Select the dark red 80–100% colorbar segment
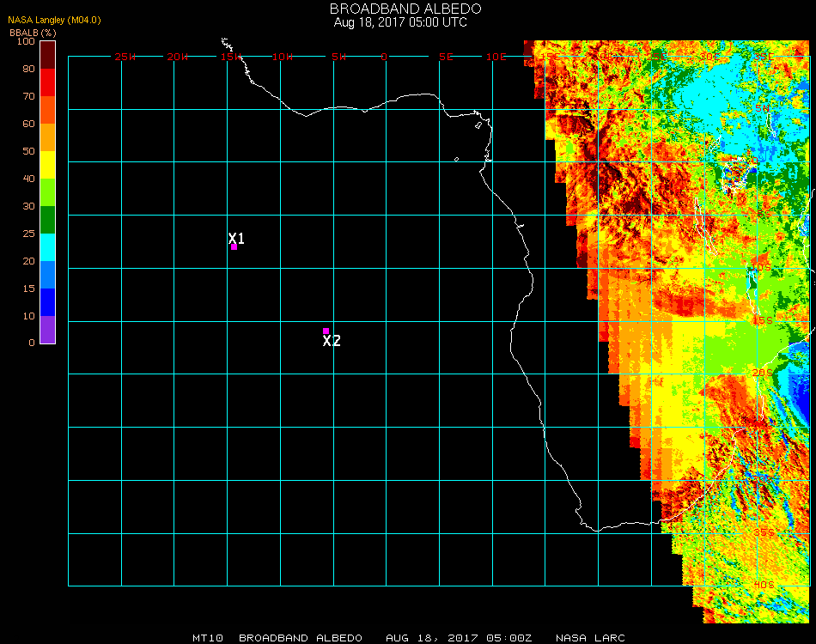This screenshot has height=644, width=816. point(47,55)
